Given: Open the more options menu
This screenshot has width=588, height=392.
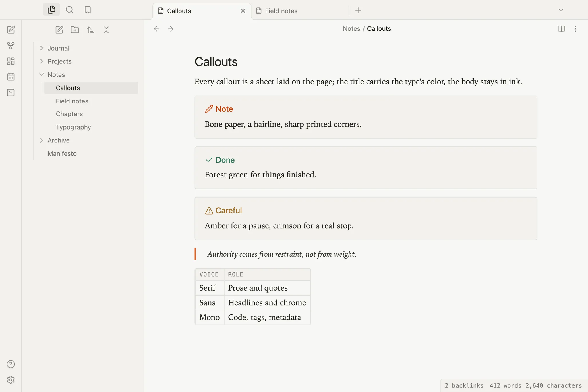Looking at the screenshot, I should [x=575, y=29].
